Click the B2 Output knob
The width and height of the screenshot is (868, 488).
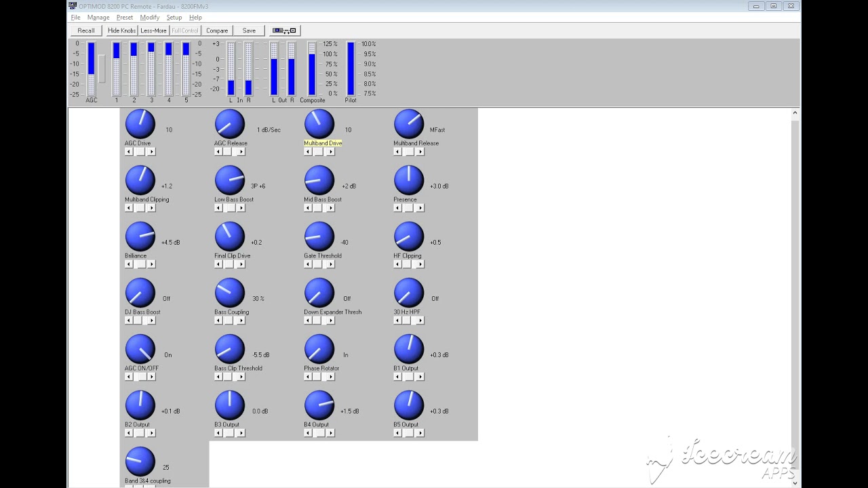(140, 405)
